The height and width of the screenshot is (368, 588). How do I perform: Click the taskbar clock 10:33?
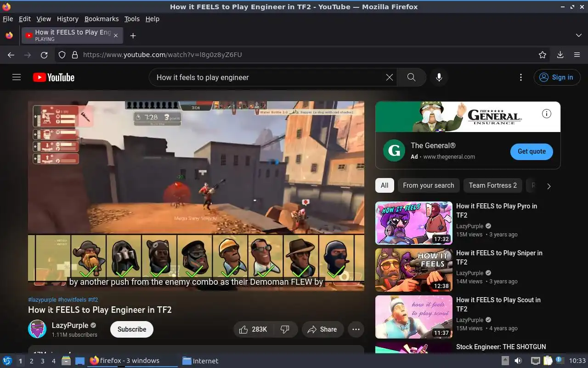click(x=577, y=361)
